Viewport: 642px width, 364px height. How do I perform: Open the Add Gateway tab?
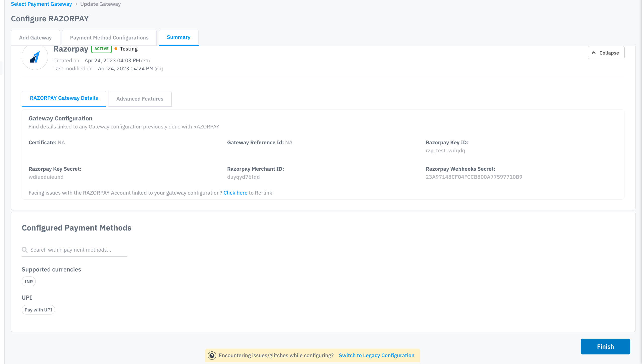pos(35,38)
